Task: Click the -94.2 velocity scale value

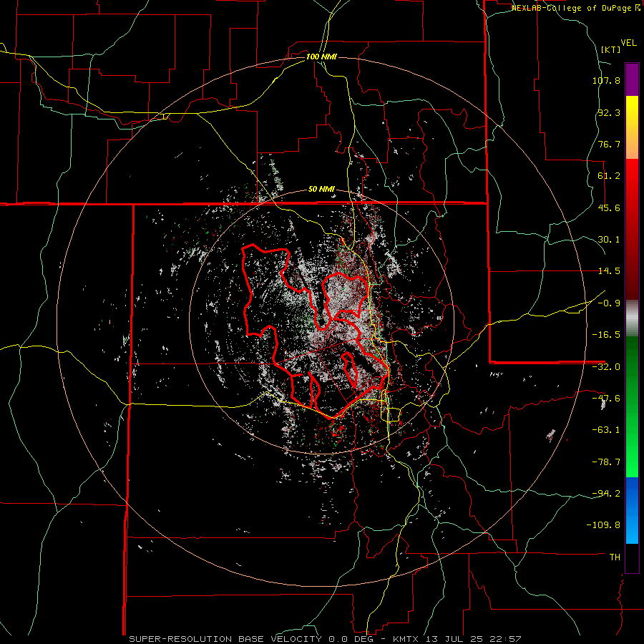Action: click(606, 494)
